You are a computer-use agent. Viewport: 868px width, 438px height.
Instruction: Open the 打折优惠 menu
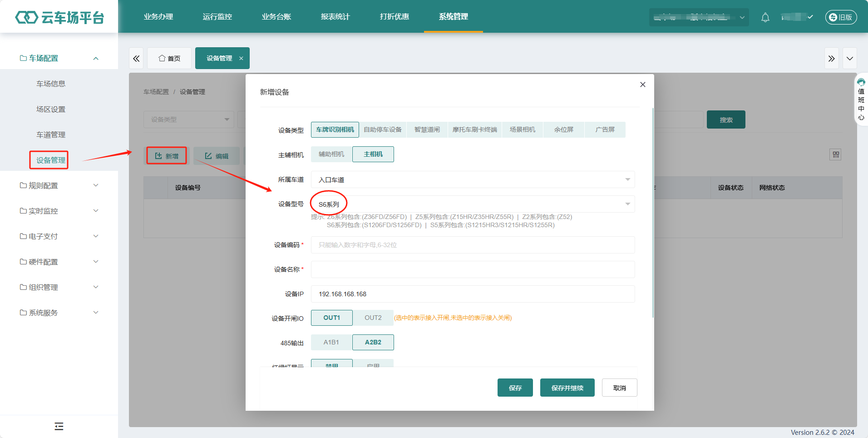(395, 16)
